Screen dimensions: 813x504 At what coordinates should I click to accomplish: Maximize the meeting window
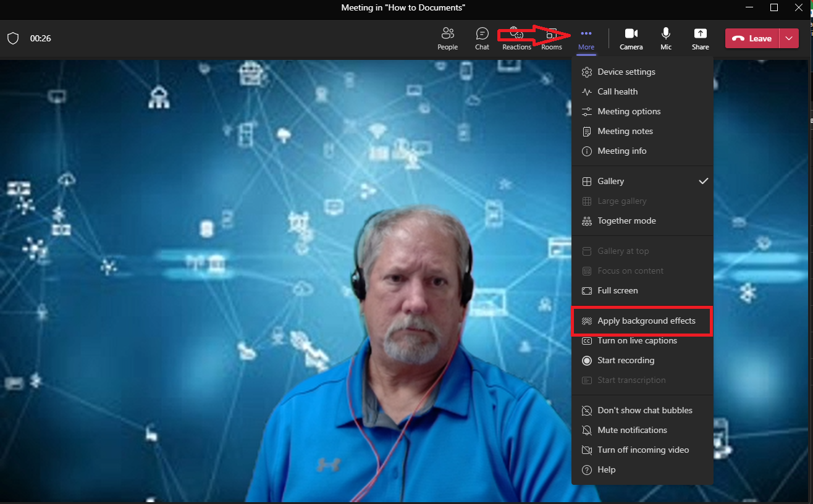click(x=774, y=7)
